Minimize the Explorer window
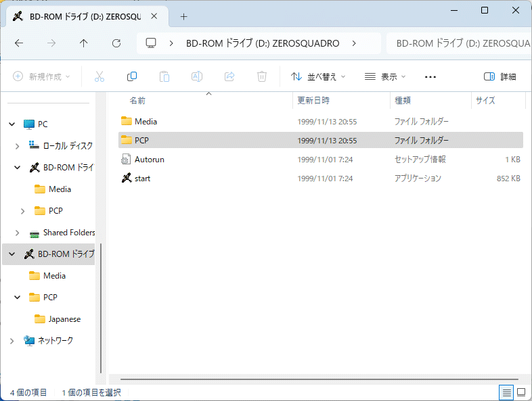Viewport: 532px width, 401px height. (454, 10)
